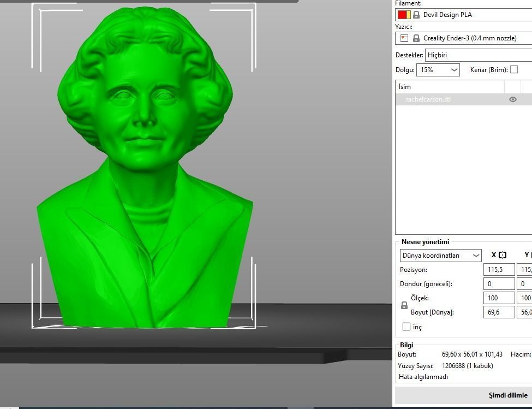The width and height of the screenshot is (532, 409).
Task: Open the Dünya koordinatları dropdown
Action: pos(441,255)
